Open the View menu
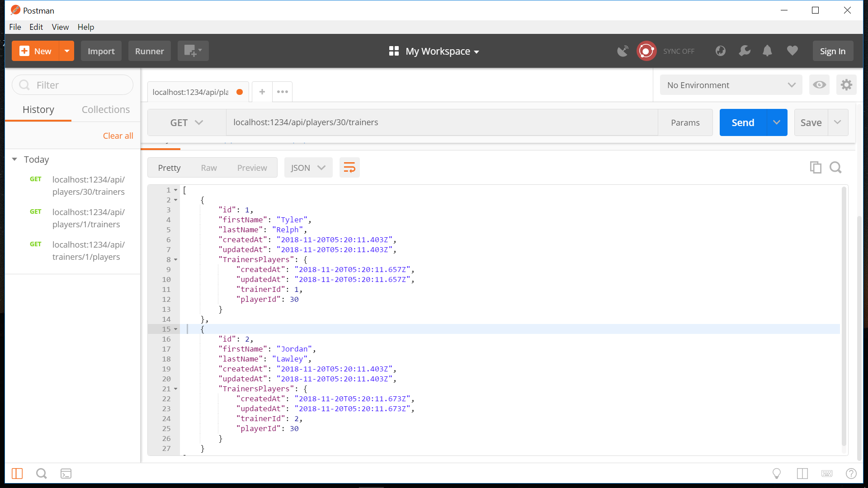 coord(60,27)
